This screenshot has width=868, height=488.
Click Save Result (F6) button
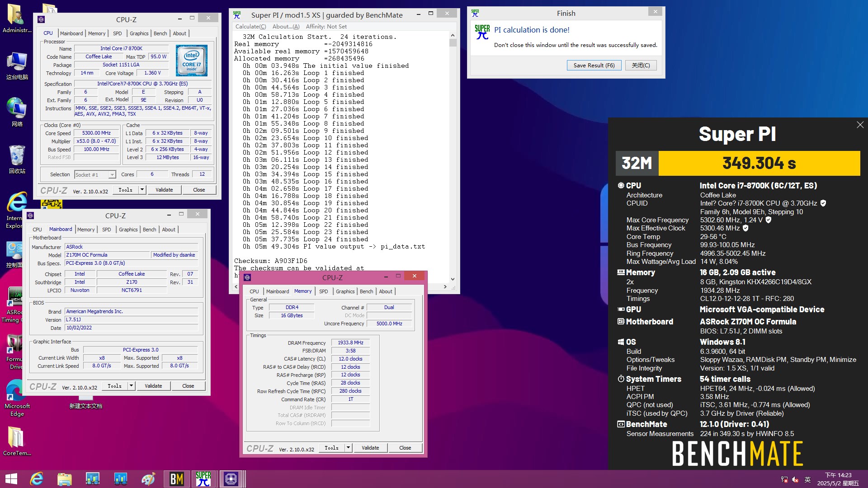(594, 66)
